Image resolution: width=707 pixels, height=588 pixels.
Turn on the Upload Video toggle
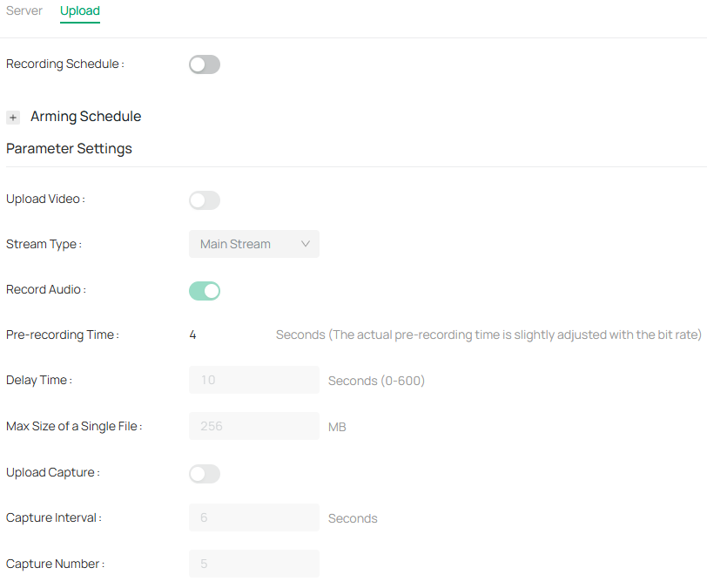[x=205, y=200]
